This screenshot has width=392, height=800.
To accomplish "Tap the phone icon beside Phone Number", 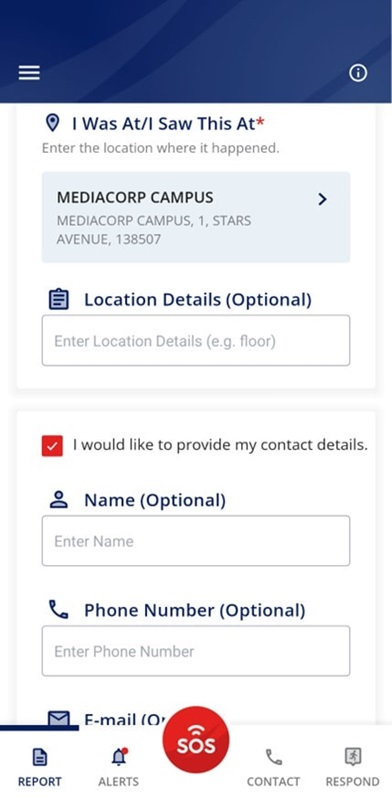I will 59,610.
